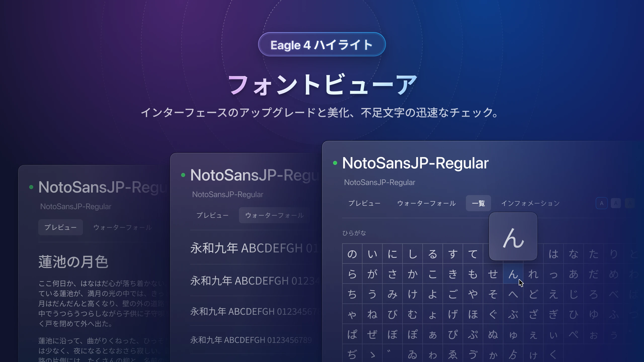Select the ゐ glyph cell
This screenshot has height=362, width=644.
[413, 353]
